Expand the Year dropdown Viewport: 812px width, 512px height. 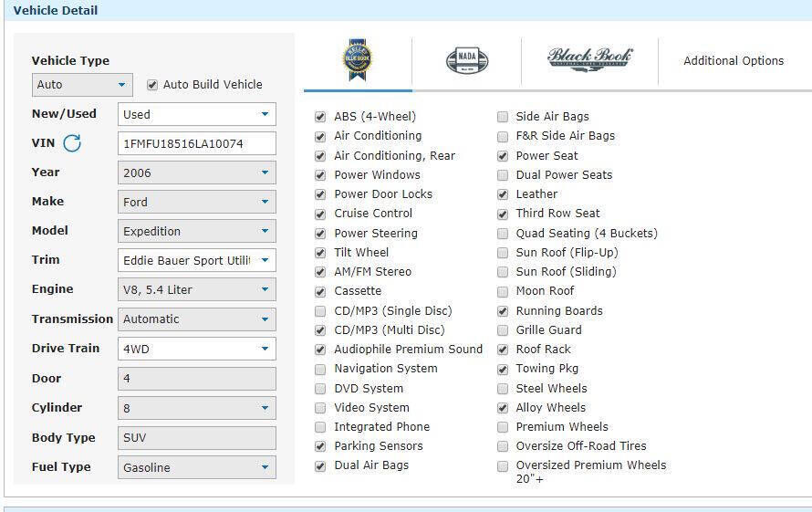pyautogui.click(x=196, y=172)
